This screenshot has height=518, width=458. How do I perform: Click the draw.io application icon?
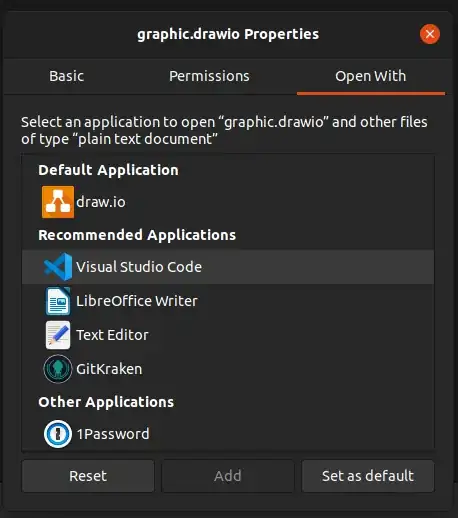[x=58, y=202]
